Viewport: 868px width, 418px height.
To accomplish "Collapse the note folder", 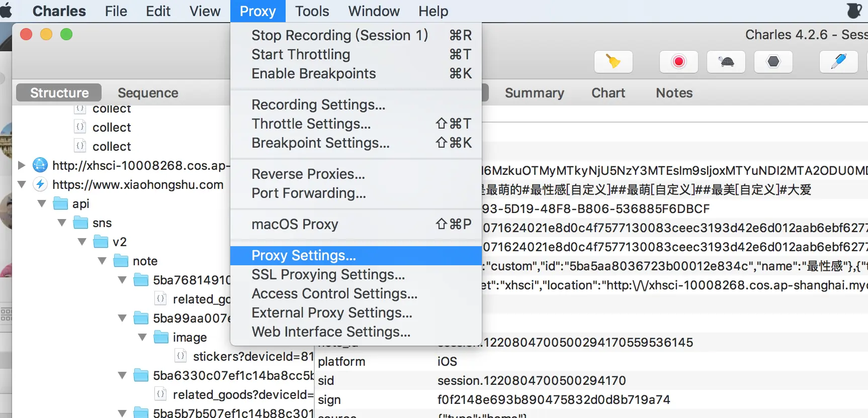I will [102, 261].
